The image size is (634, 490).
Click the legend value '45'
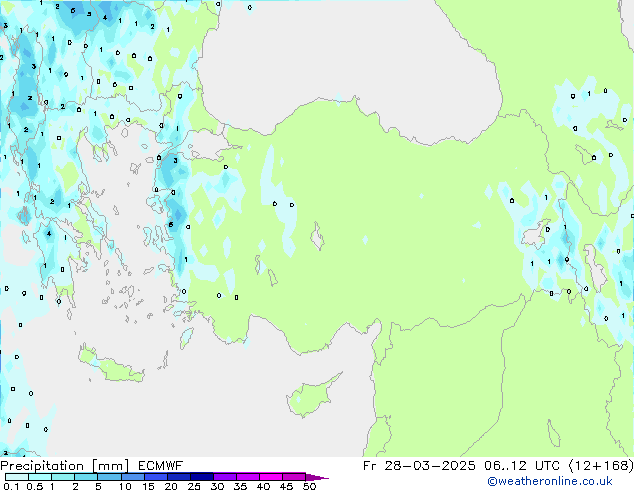click(286, 486)
